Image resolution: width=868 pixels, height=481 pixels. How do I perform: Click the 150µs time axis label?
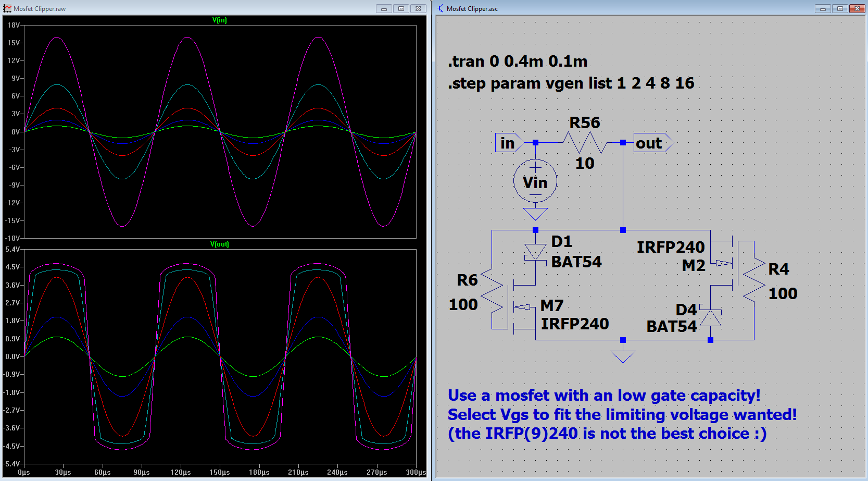pos(220,472)
